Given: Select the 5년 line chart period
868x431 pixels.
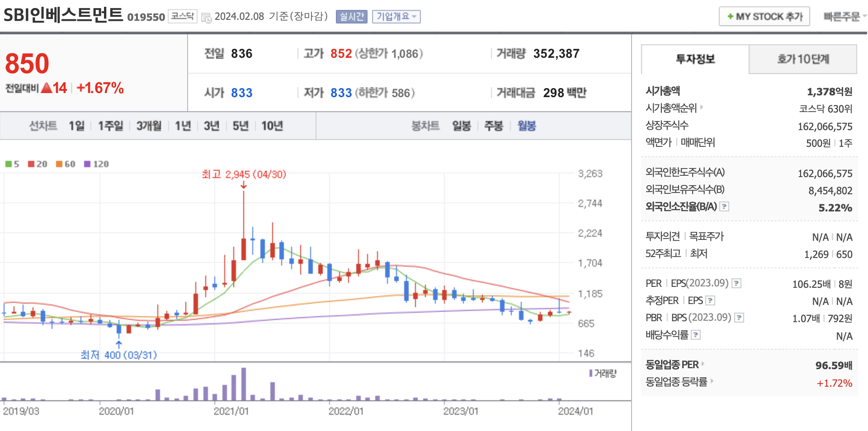Looking at the screenshot, I should (241, 126).
